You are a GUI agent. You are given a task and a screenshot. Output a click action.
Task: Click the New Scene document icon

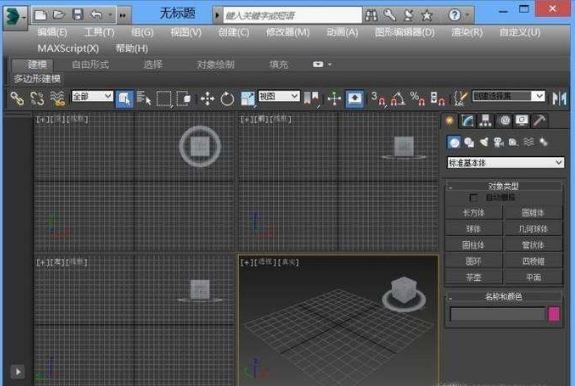point(40,15)
